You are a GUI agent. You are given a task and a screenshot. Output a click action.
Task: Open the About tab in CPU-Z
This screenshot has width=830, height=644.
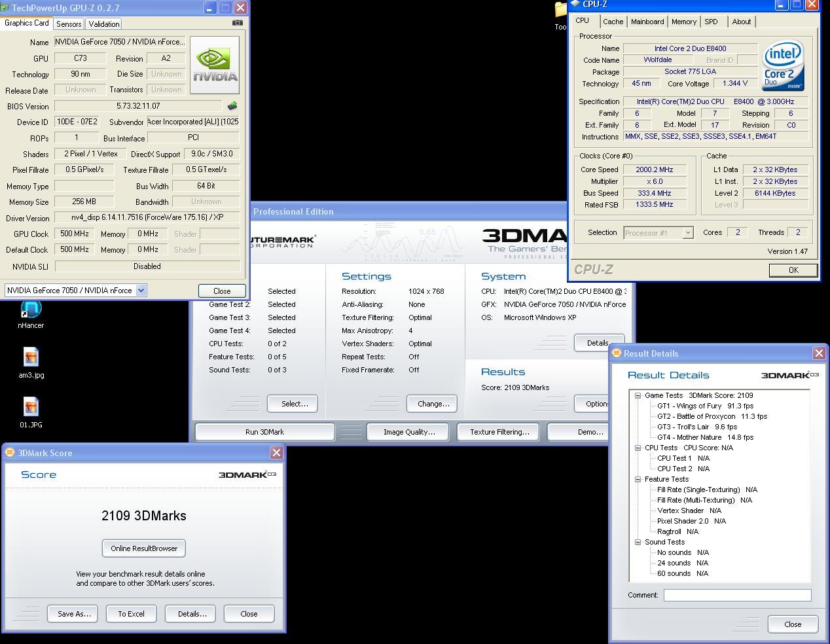742,22
